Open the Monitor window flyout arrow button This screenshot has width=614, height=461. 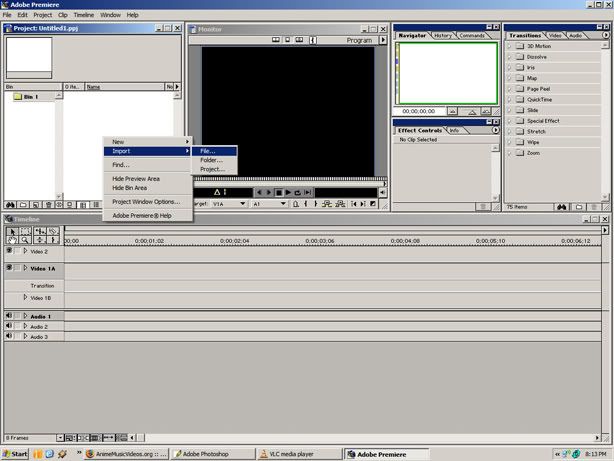point(383,40)
